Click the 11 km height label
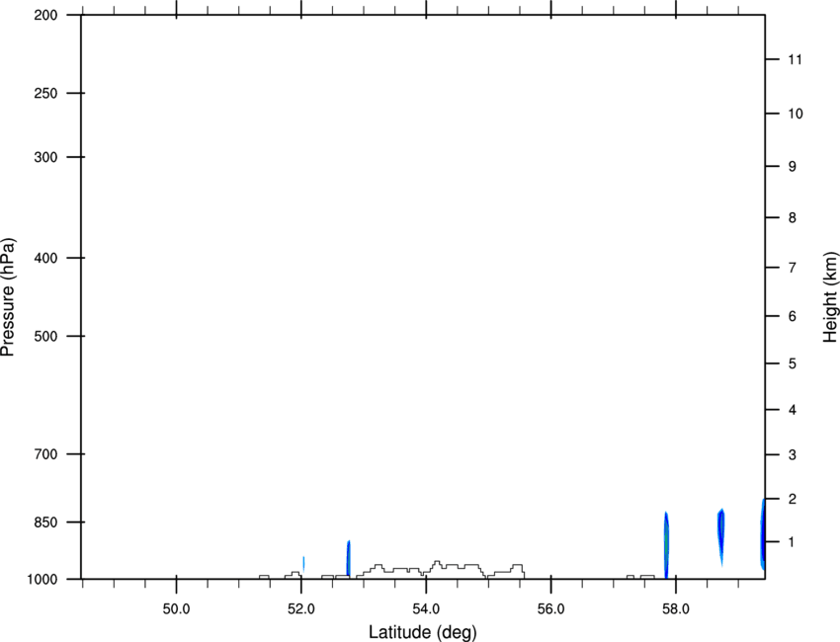840x642 pixels. point(795,59)
